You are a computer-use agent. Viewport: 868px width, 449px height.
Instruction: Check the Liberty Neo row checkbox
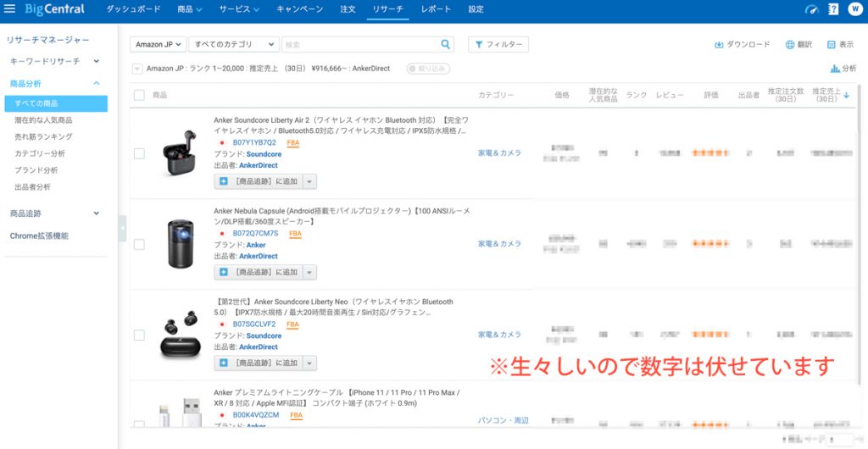(139, 335)
